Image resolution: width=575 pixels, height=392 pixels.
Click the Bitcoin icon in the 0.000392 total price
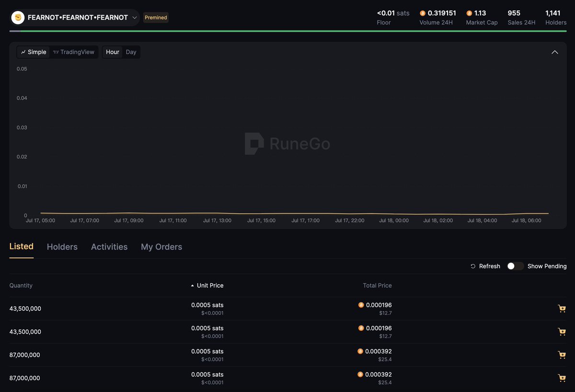pyautogui.click(x=361, y=351)
